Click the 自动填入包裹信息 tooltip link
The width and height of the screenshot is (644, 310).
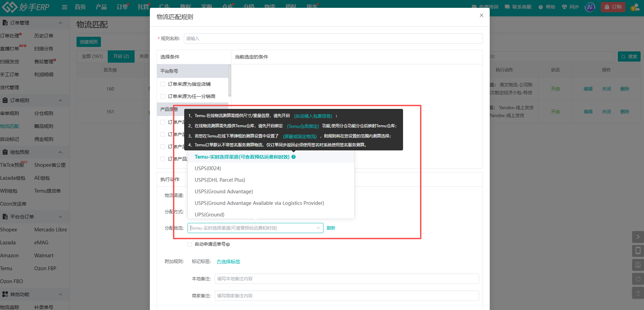313,116
